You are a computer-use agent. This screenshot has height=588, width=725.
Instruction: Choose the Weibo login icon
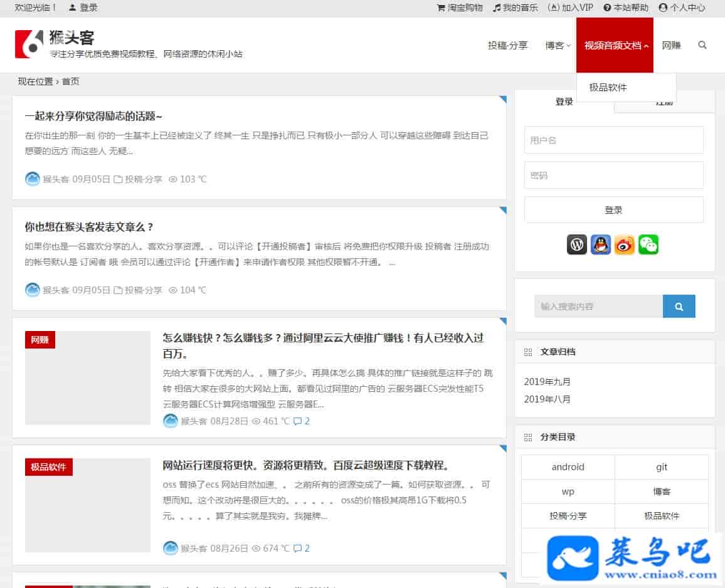point(625,244)
